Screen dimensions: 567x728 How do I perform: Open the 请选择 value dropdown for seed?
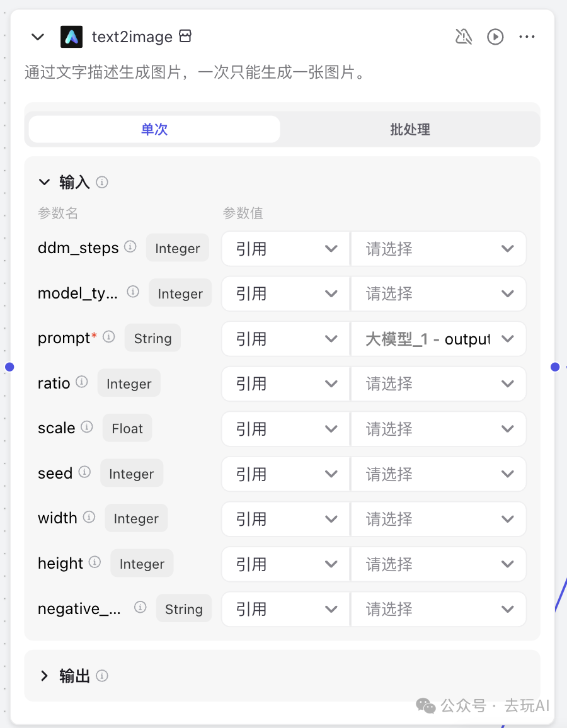(x=438, y=474)
